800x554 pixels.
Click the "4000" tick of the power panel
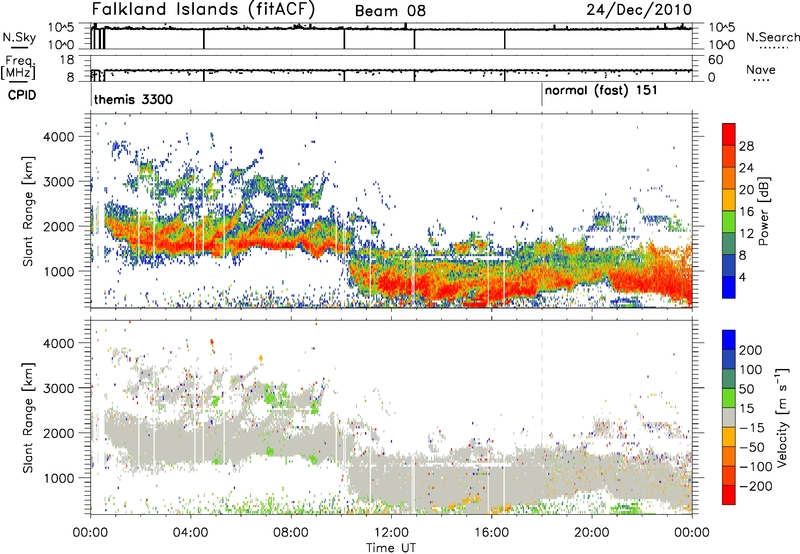coord(59,137)
